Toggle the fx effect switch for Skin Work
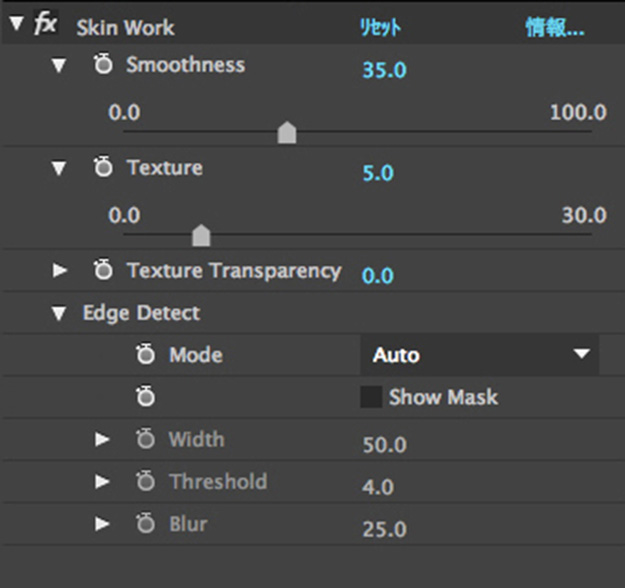Screen dimensions: 625x588 tap(45, 26)
